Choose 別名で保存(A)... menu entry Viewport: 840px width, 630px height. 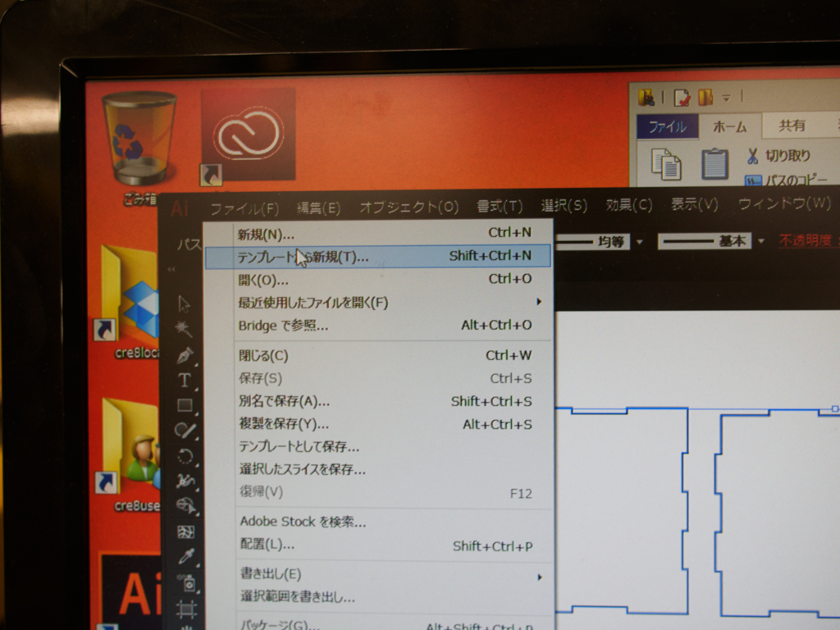pyautogui.click(x=377, y=401)
